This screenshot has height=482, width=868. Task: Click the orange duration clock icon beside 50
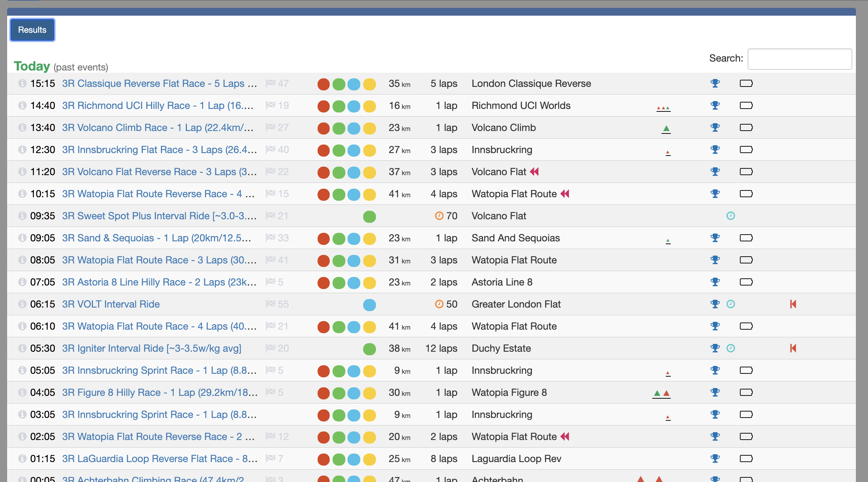tap(439, 304)
